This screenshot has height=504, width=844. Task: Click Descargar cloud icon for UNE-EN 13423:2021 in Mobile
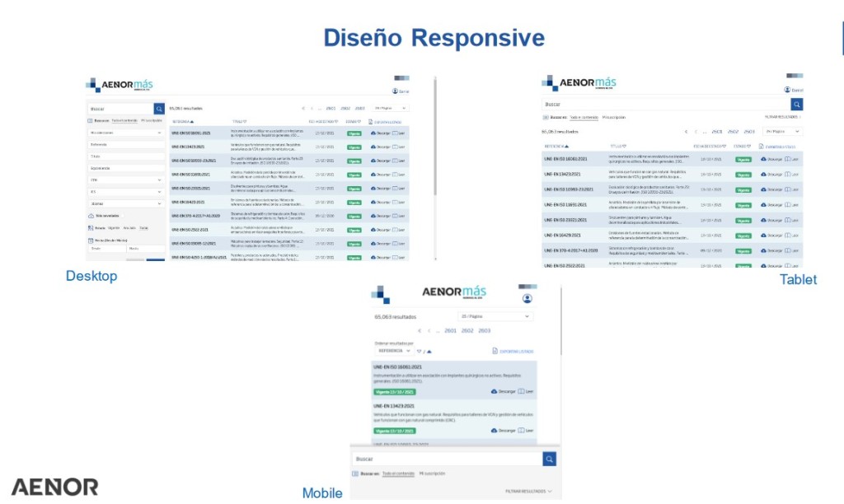point(494,430)
